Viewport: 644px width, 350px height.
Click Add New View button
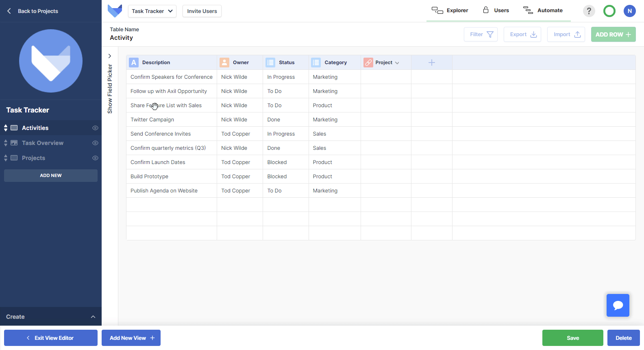131,338
